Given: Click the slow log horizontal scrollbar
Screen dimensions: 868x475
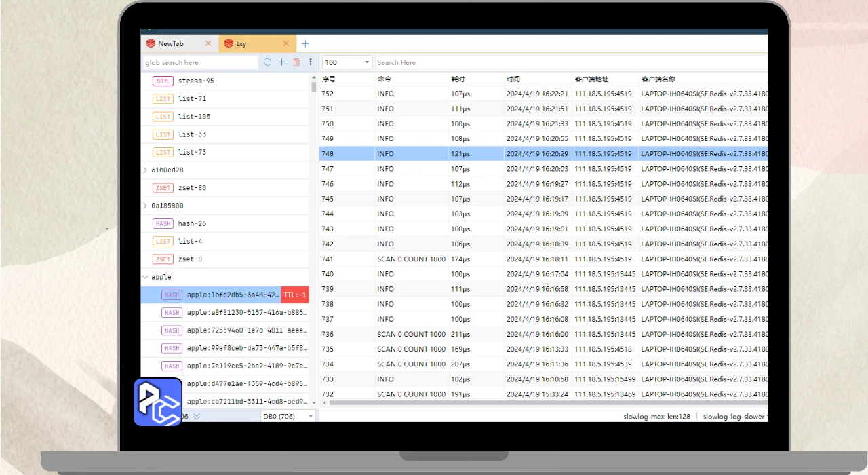Looking at the screenshot, I should click(529, 402).
